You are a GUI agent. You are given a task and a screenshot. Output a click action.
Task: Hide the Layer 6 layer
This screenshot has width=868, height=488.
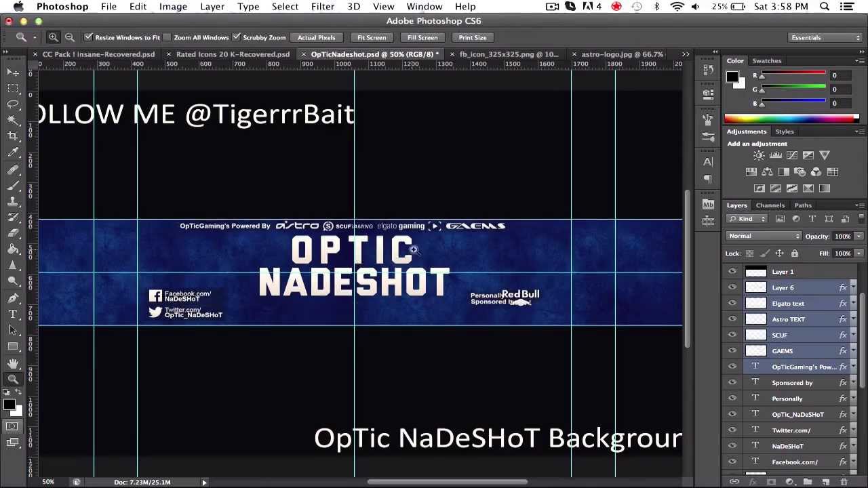(x=732, y=287)
